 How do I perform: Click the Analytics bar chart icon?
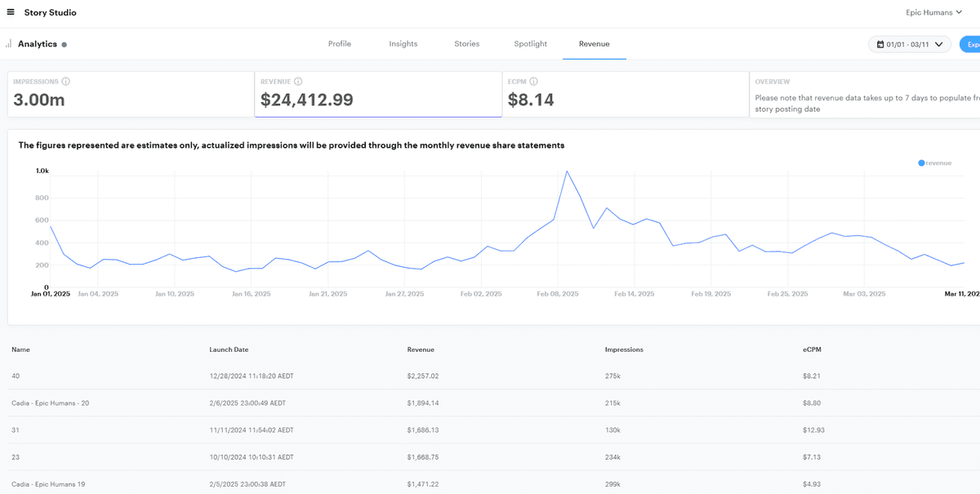9,44
